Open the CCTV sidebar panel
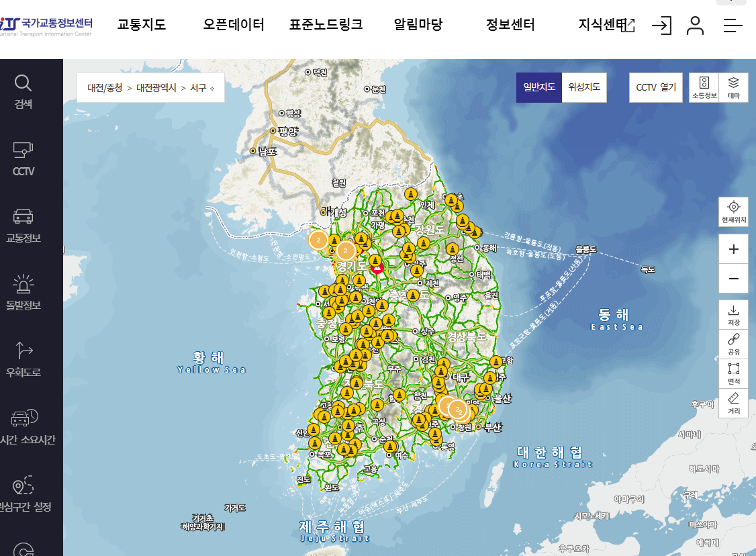The width and height of the screenshot is (756, 556). 23,159
